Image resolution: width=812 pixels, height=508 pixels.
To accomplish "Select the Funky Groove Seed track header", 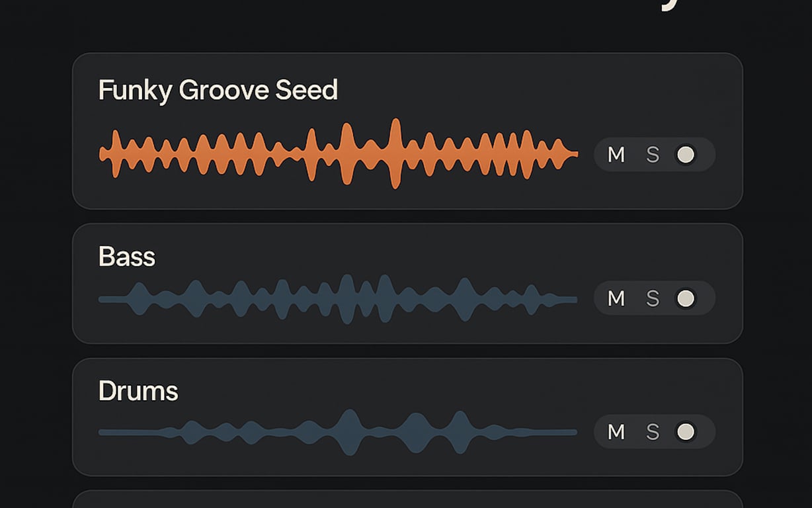I will tap(218, 90).
